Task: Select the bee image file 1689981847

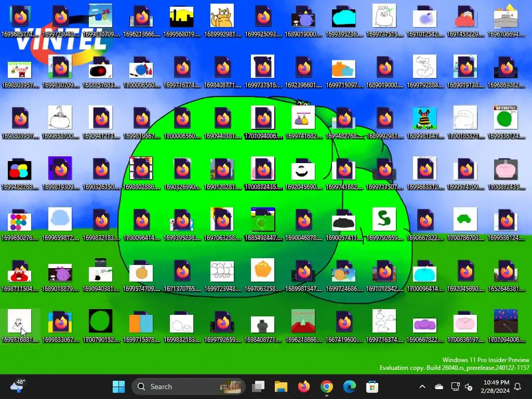Action: pyautogui.click(x=425, y=123)
